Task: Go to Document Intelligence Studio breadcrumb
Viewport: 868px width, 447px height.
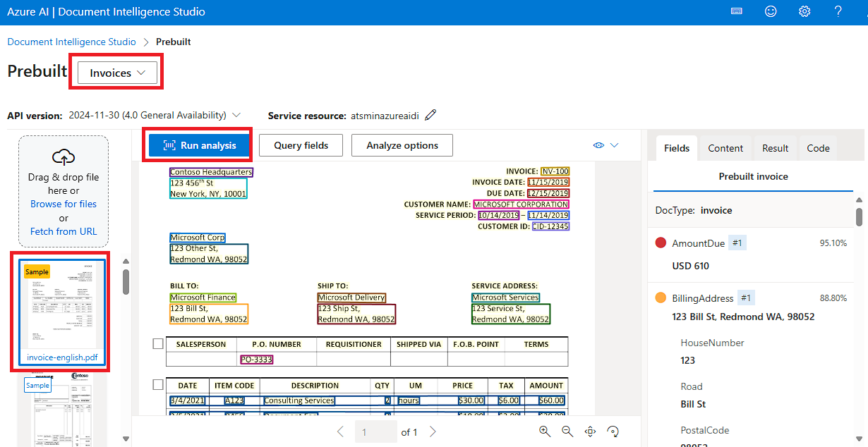Action: click(72, 42)
